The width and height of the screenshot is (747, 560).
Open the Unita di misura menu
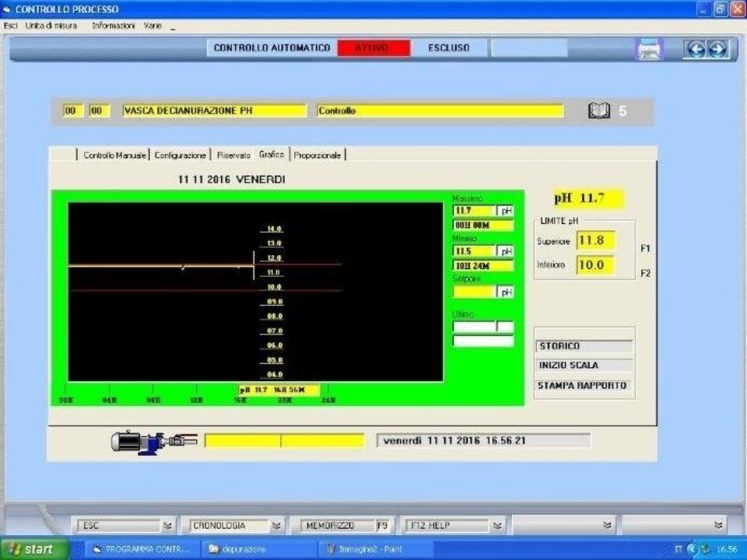pyautogui.click(x=51, y=26)
